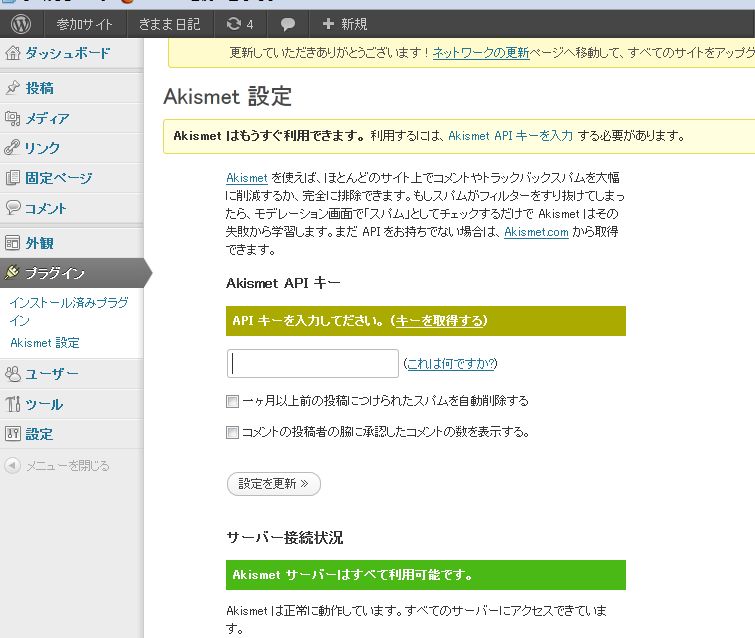Open the 投稿 menu
Image resolution: width=755 pixels, height=638 pixels.
click(x=39, y=88)
